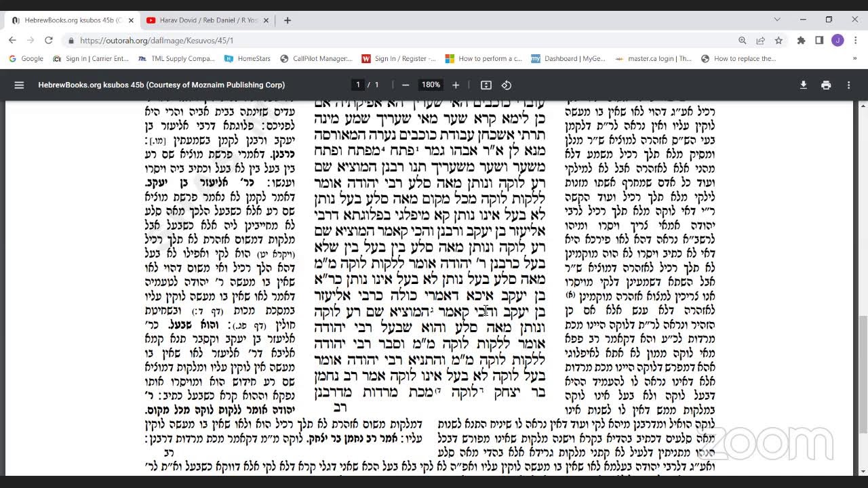This screenshot has width=868, height=488.
Task: Open the CallPilot Manager bookmark
Action: pyautogui.click(x=316, y=59)
